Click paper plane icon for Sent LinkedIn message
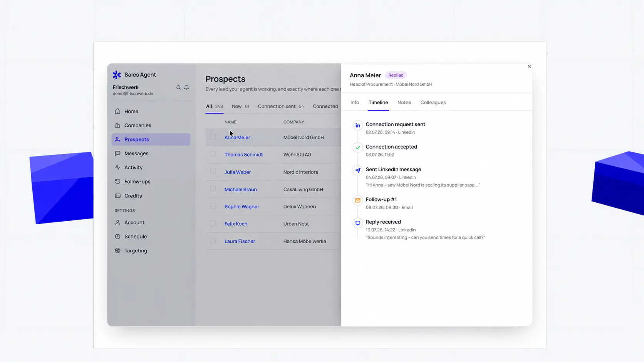 click(x=358, y=170)
